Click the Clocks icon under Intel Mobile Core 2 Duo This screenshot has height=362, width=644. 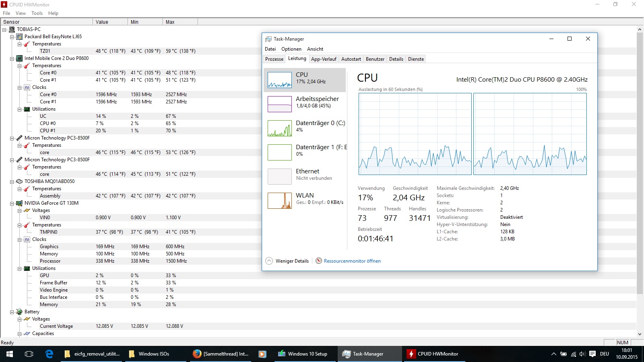click(x=27, y=87)
